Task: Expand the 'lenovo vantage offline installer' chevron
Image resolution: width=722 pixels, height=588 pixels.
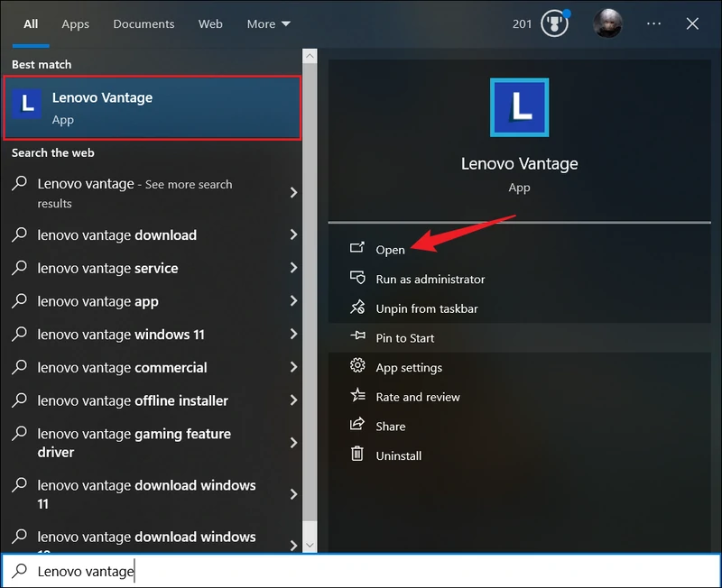Action: tap(293, 400)
